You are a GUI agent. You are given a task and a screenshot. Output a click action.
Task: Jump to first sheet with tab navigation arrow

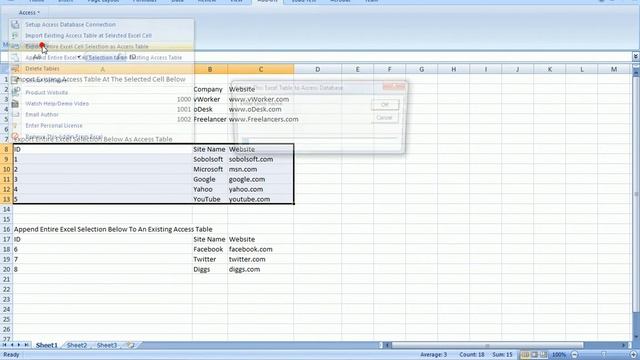(x=5, y=345)
